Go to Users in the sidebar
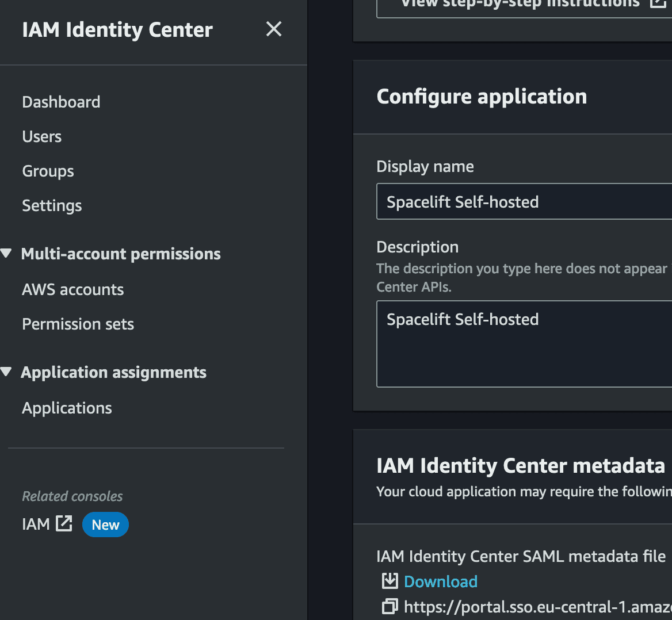The width and height of the screenshot is (672, 620). 41,137
